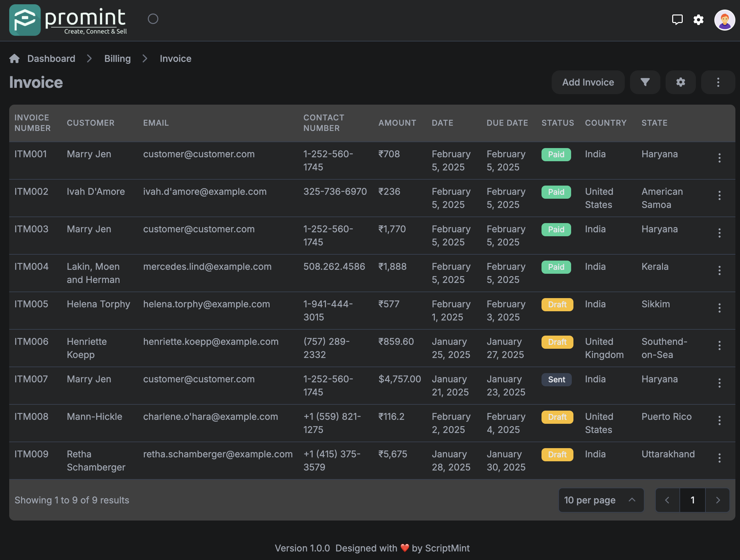Open the user avatar menu

(724, 20)
